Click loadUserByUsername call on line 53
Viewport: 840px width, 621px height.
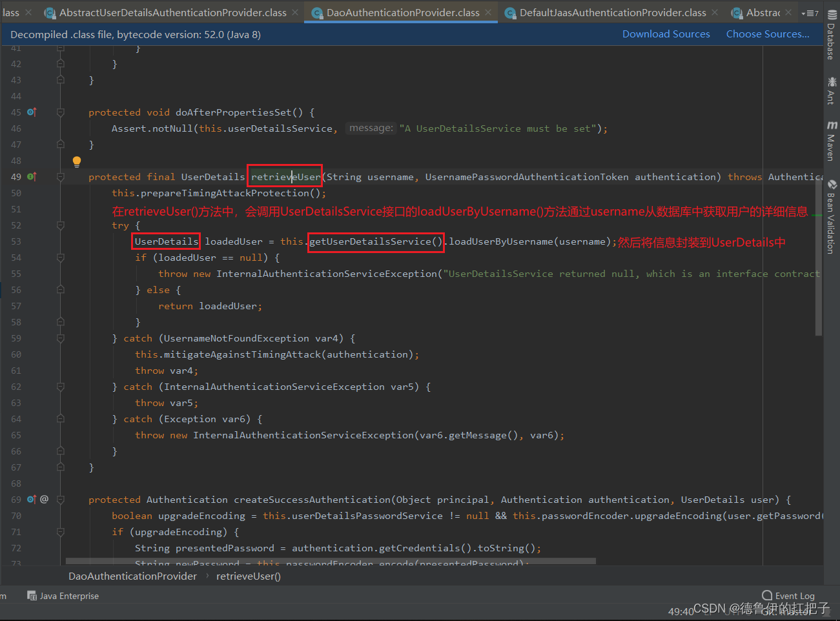click(x=501, y=241)
